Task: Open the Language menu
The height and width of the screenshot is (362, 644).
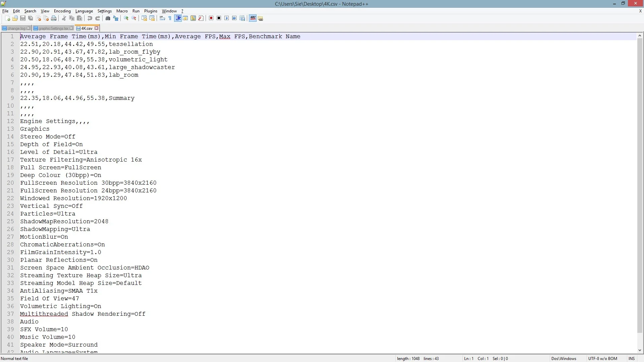Action: click(84, 11)
